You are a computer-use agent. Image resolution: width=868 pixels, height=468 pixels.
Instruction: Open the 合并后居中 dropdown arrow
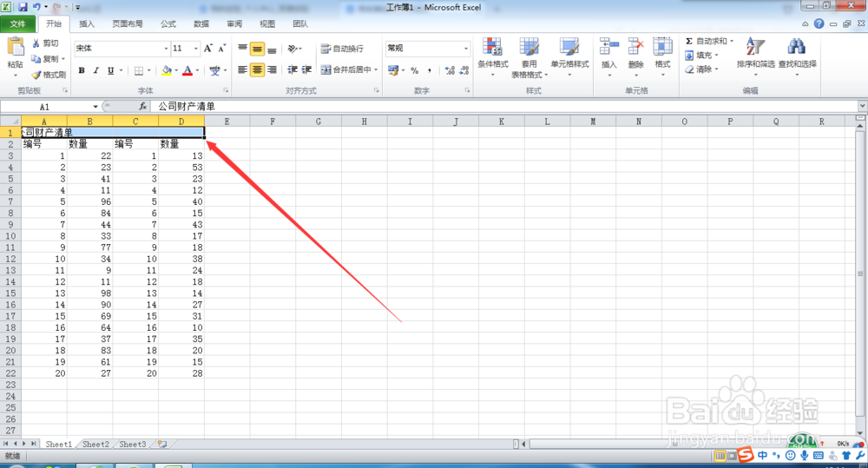(x=376, y=69)
